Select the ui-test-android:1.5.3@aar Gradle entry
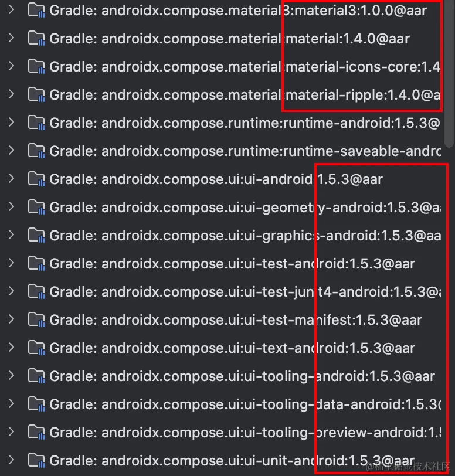Viewport: 455px width, 476px height. (232, 264)
